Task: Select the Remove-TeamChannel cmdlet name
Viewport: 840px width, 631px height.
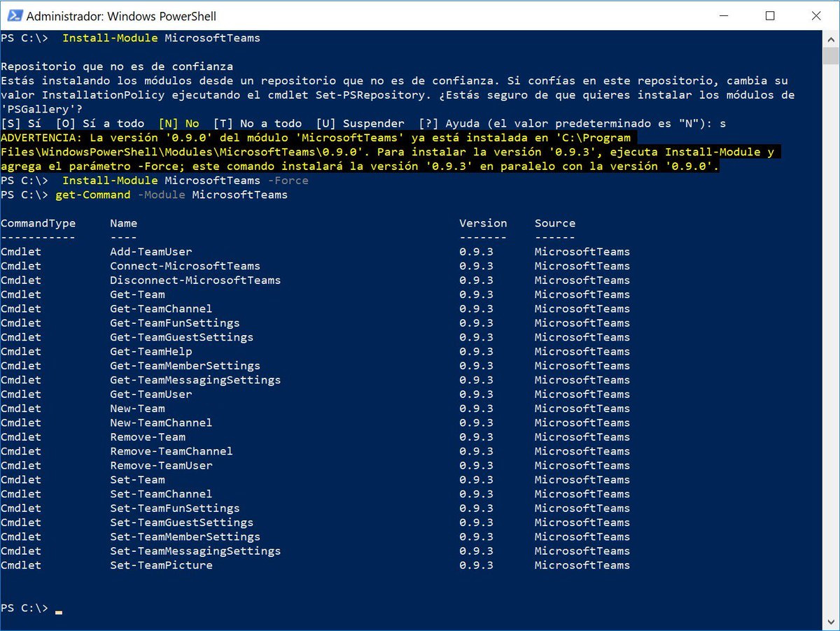Action: 171,451
